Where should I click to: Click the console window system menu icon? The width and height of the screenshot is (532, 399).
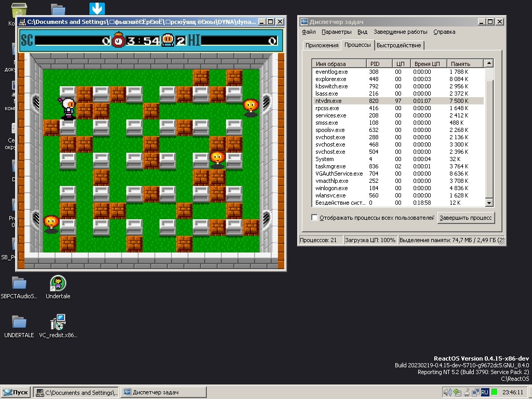point(22,22)
